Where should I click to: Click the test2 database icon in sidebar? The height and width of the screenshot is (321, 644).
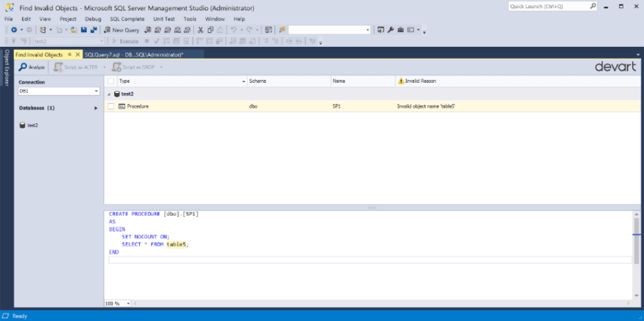tap(23, 125)
